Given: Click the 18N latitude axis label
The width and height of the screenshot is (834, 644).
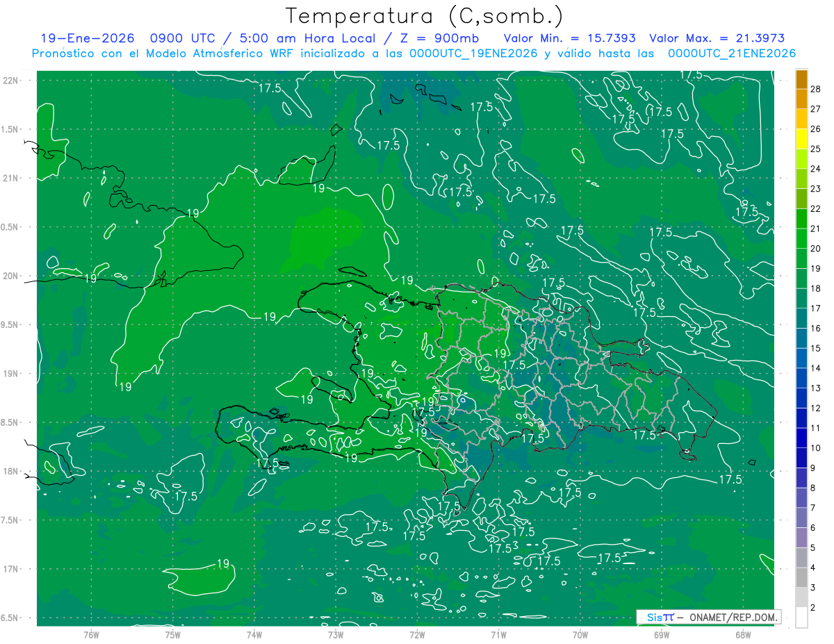Looking at the screenshot, I should (10, 471).
